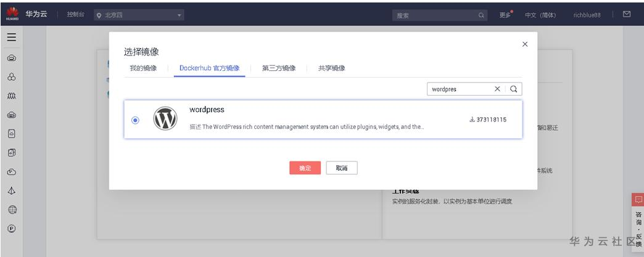
Task: Click the 取消 cancel button
Action: pyautogui.click(x=342, y=168)
